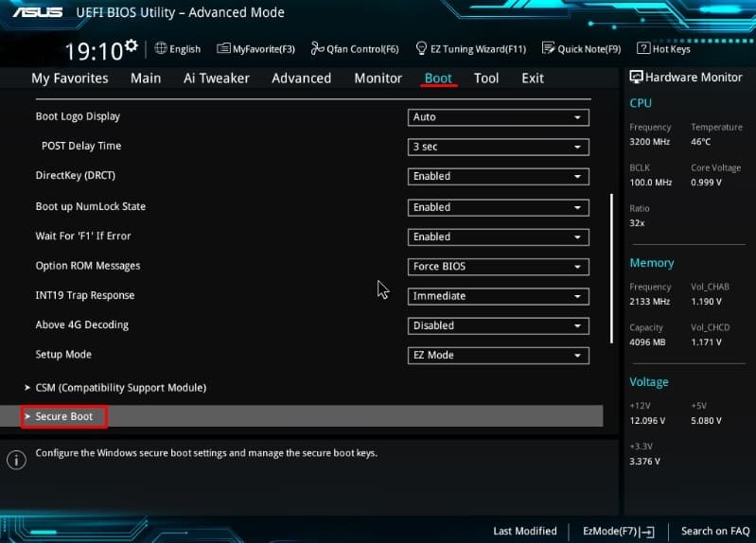Go to the Monitor tab
The image size is (756, 543).
point(378,79)
